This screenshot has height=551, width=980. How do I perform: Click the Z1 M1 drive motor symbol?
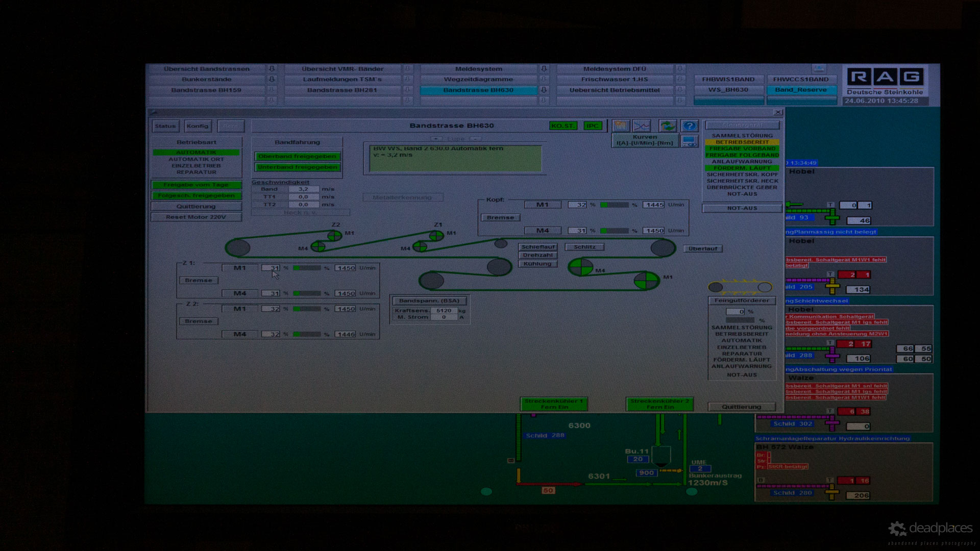click(x=436, y=235)
